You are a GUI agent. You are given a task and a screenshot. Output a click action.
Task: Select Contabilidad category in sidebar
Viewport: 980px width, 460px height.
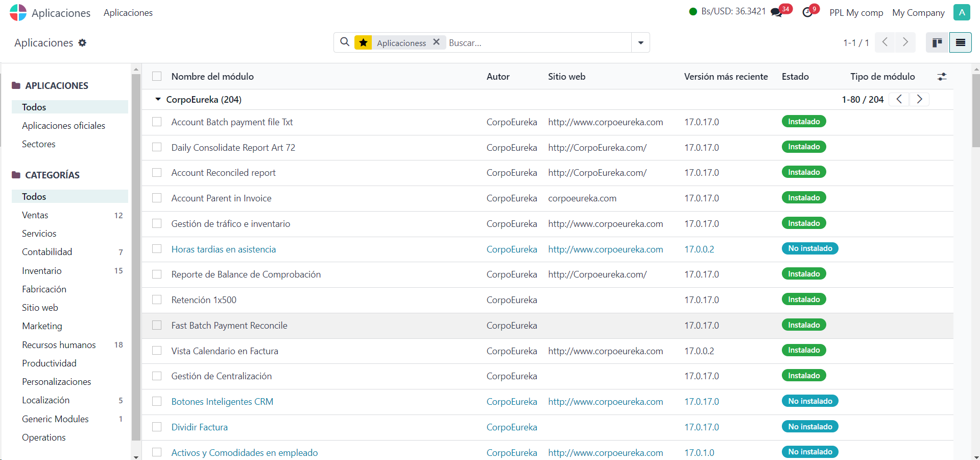pos(47,252)
